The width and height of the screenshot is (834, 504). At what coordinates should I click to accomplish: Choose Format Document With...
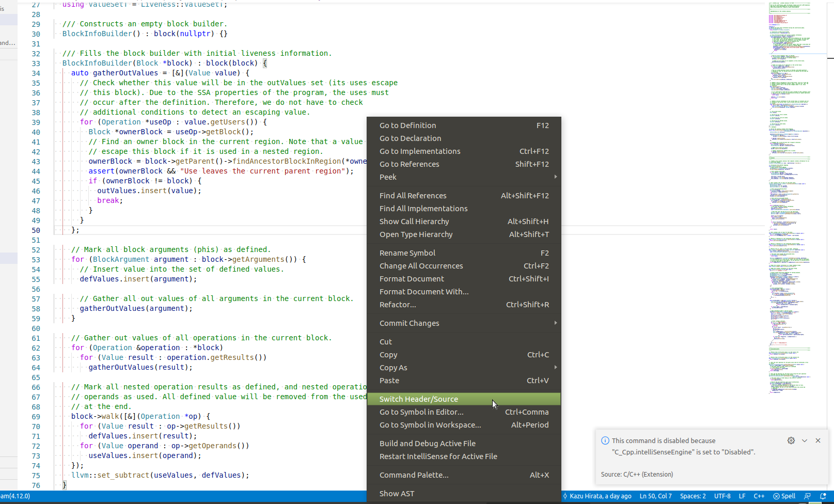[x=464, y=292]
